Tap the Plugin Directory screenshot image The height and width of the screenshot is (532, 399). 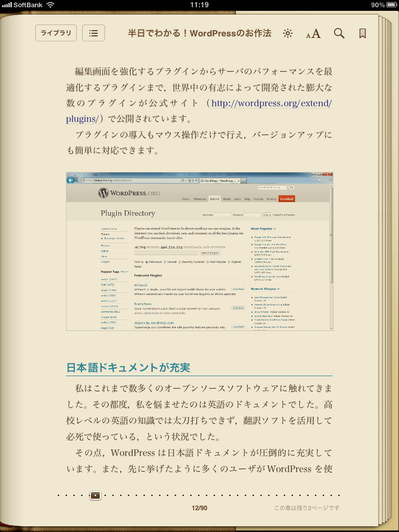(199, 251)
